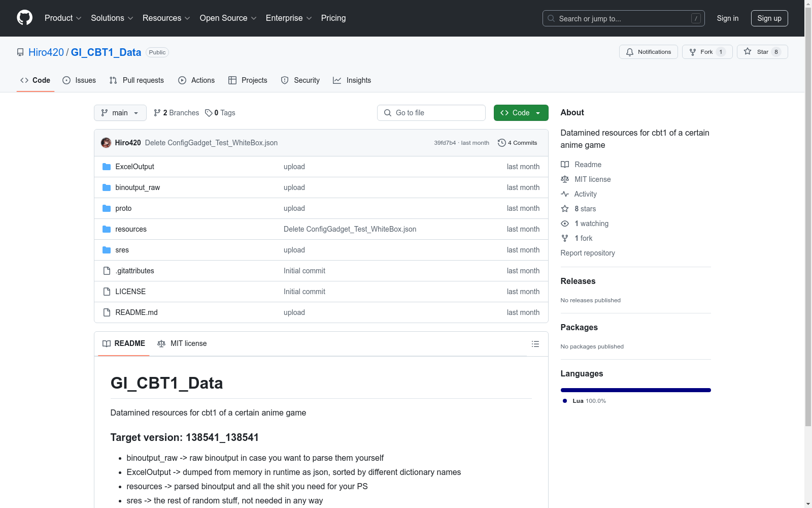Open the 39fd7b4 commit hash link

(x=445, y=143)
